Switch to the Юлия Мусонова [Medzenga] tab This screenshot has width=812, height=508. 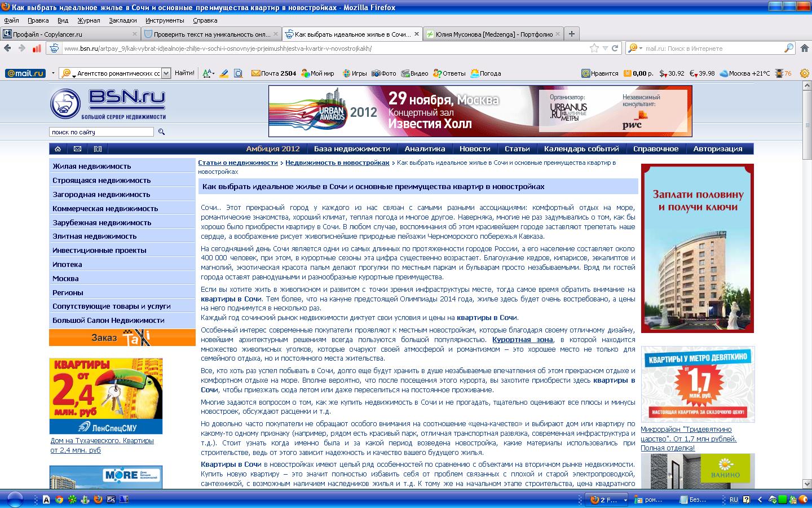493,34
